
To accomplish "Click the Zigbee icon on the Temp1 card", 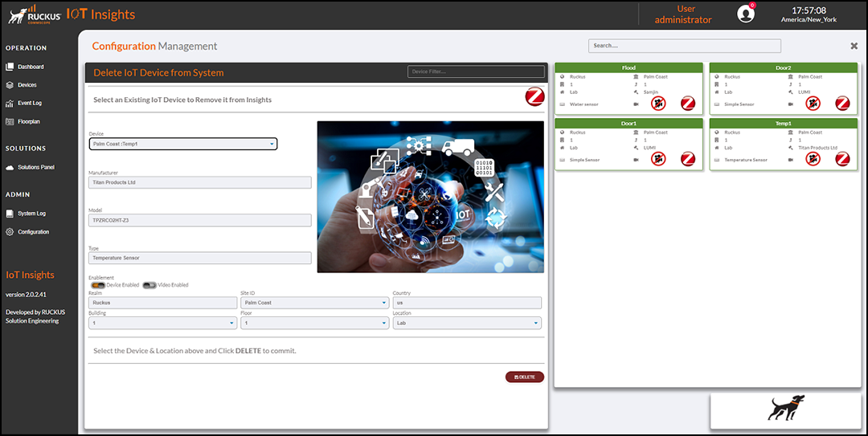I will coord(842,159).
